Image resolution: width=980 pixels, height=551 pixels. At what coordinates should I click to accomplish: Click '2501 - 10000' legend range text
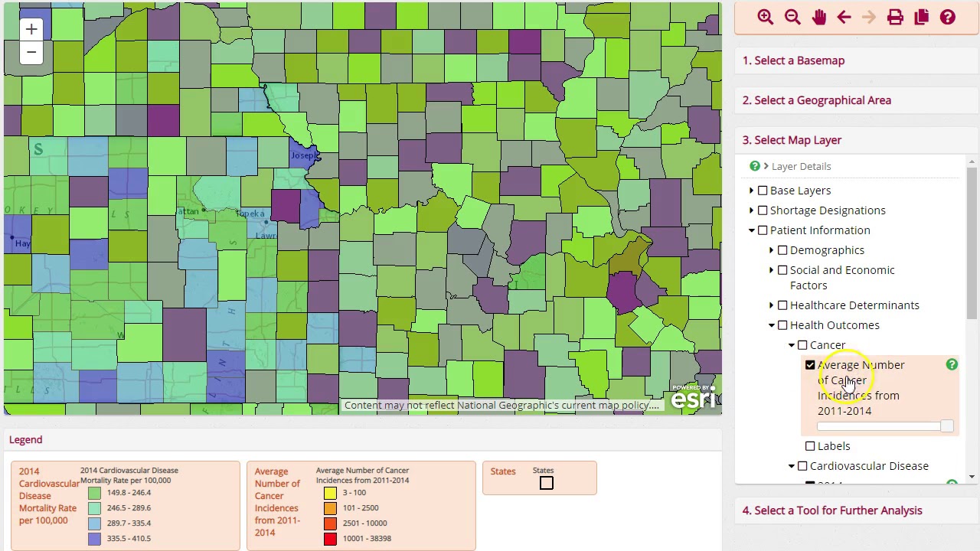tap(365, 523)
